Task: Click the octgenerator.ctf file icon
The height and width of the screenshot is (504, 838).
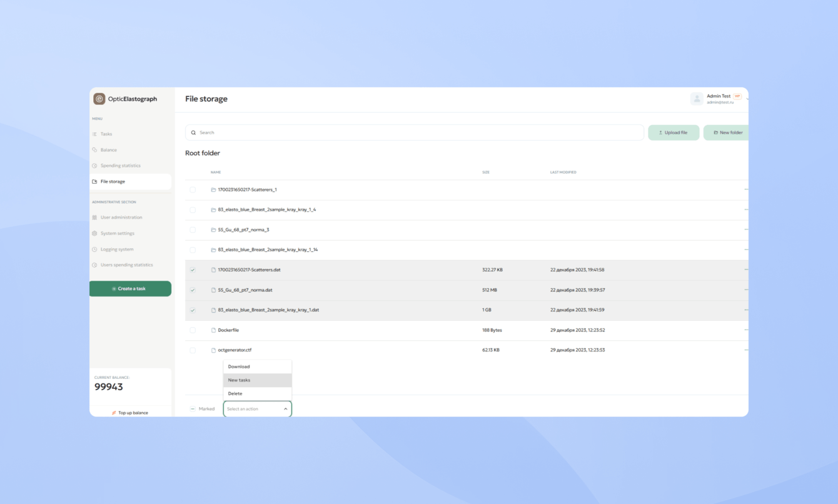Action: pyautogui.click(x=213, y=350)
